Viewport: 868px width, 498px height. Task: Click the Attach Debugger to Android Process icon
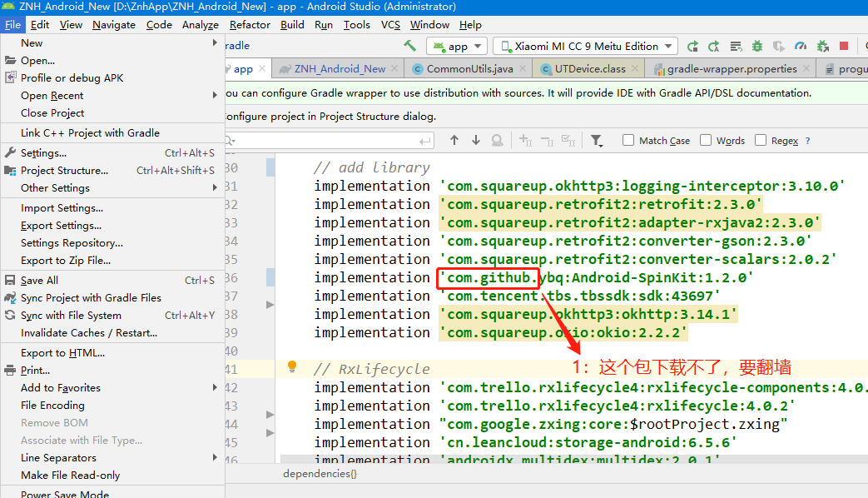click(822, 47)
